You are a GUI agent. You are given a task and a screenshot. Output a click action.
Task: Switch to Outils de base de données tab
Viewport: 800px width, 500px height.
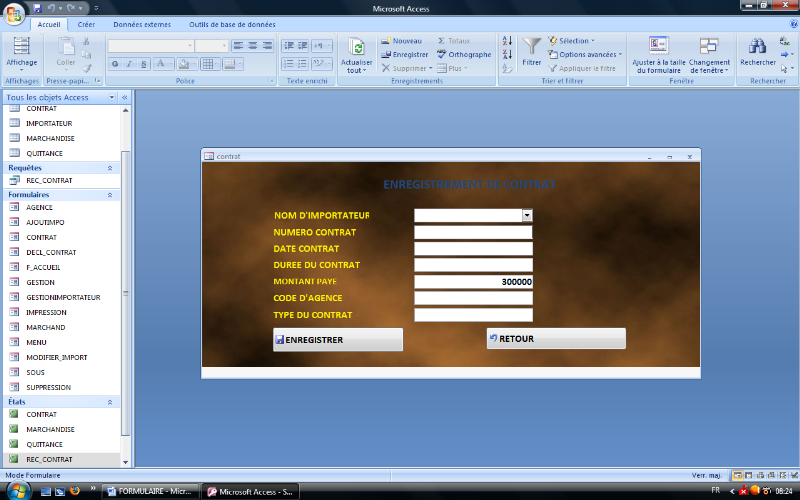click(x=232, y=24)
